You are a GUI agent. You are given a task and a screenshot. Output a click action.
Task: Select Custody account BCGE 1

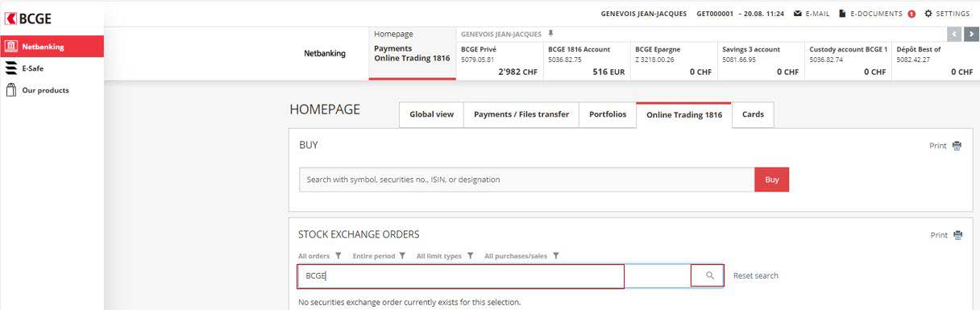(848, 60)
